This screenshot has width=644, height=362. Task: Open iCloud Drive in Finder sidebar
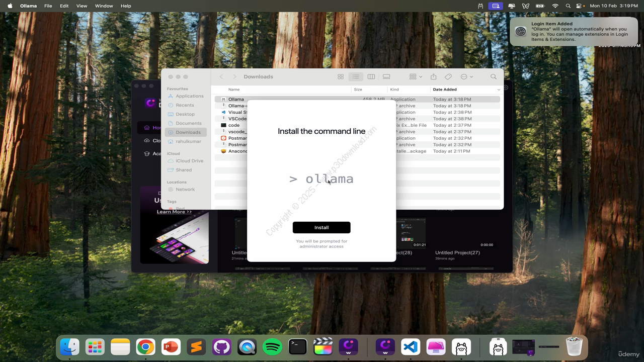click(x=186, y=161)
